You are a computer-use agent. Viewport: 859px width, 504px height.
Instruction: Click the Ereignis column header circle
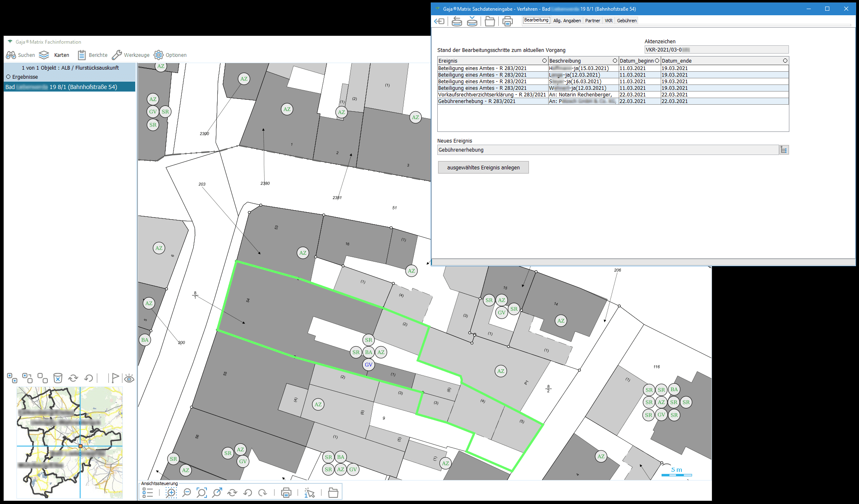coord(544,61)
